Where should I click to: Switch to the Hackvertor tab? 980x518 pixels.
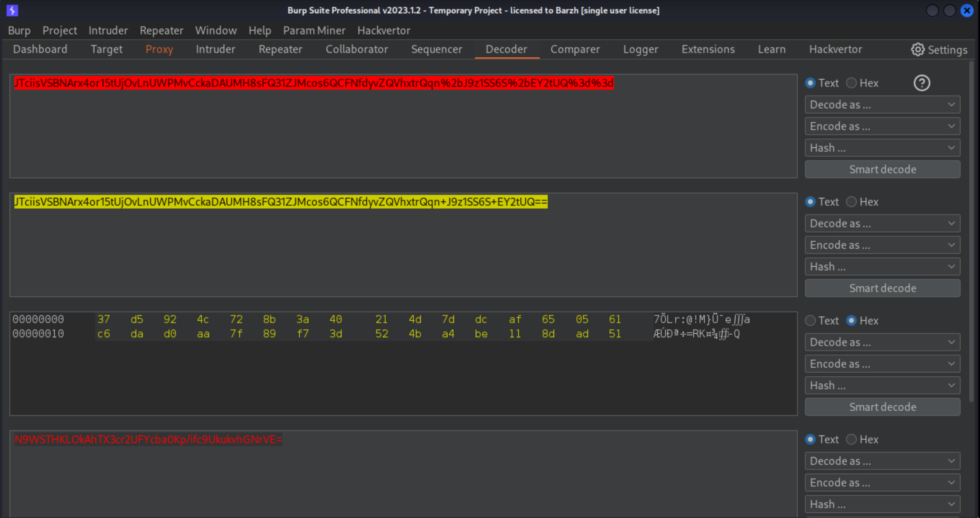tap(835, 49)
